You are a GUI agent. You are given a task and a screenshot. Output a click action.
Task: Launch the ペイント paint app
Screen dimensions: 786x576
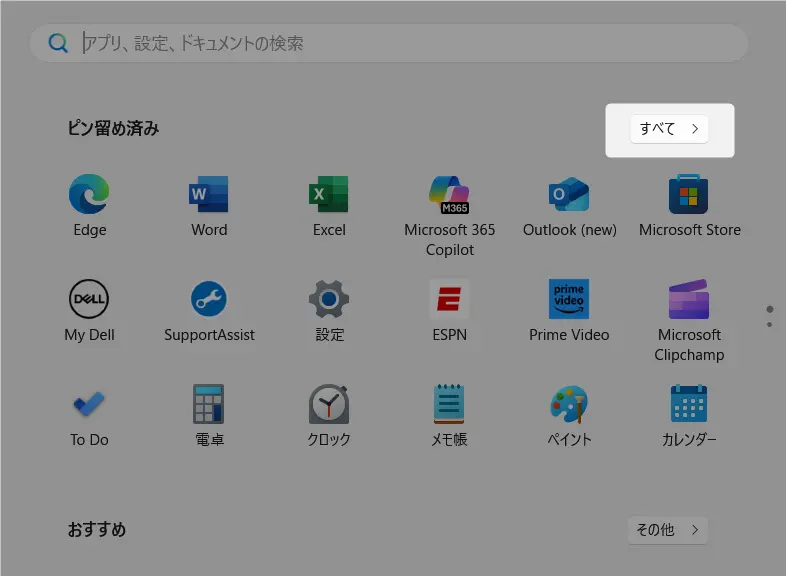pyautogui.click(x=569, y=416)
